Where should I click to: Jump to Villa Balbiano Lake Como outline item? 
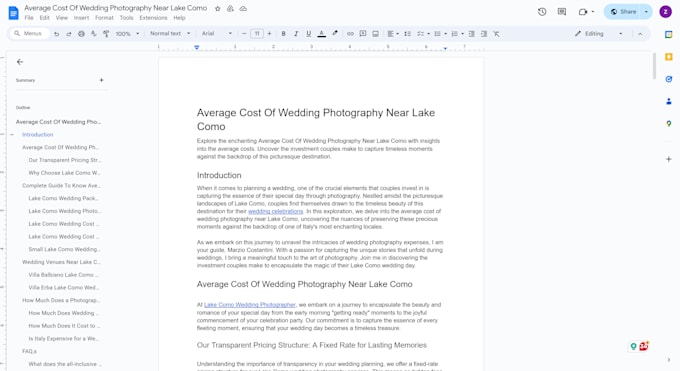click(64, 275)
